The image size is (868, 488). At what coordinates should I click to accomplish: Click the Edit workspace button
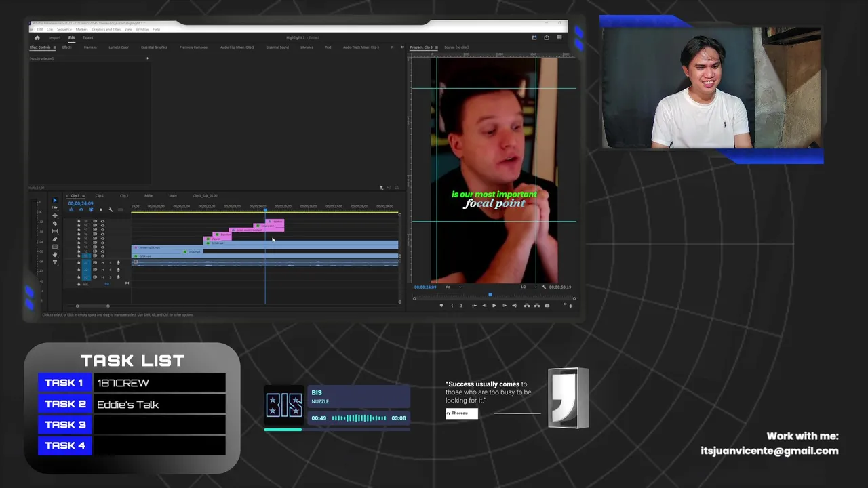pos(71,38)
